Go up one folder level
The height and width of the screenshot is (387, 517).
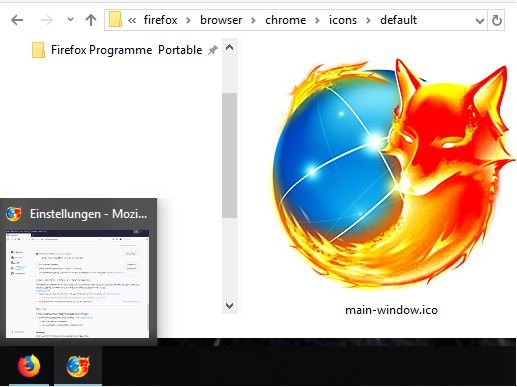(91, 20)
